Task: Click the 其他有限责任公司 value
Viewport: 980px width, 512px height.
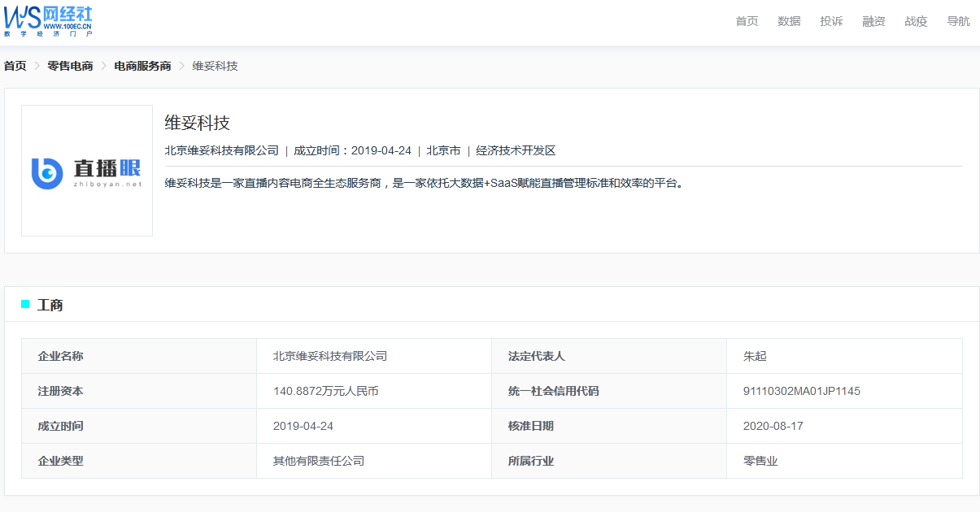Action: click(319, 461)
